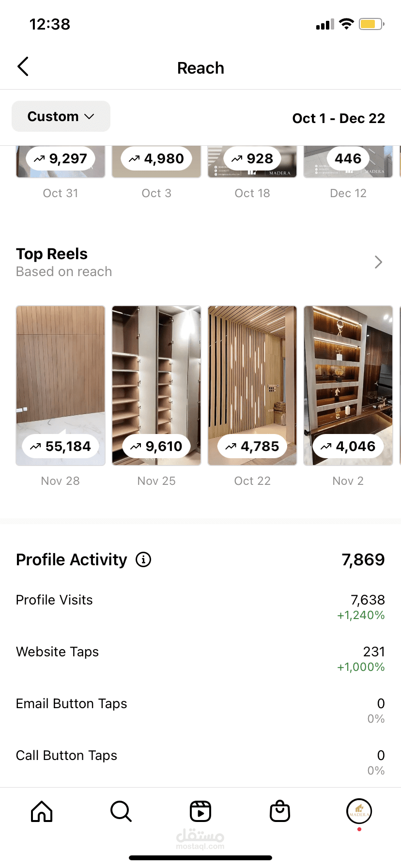Open the Custom date range dropdown
401x868 pixels.
[x=61, y=116]
